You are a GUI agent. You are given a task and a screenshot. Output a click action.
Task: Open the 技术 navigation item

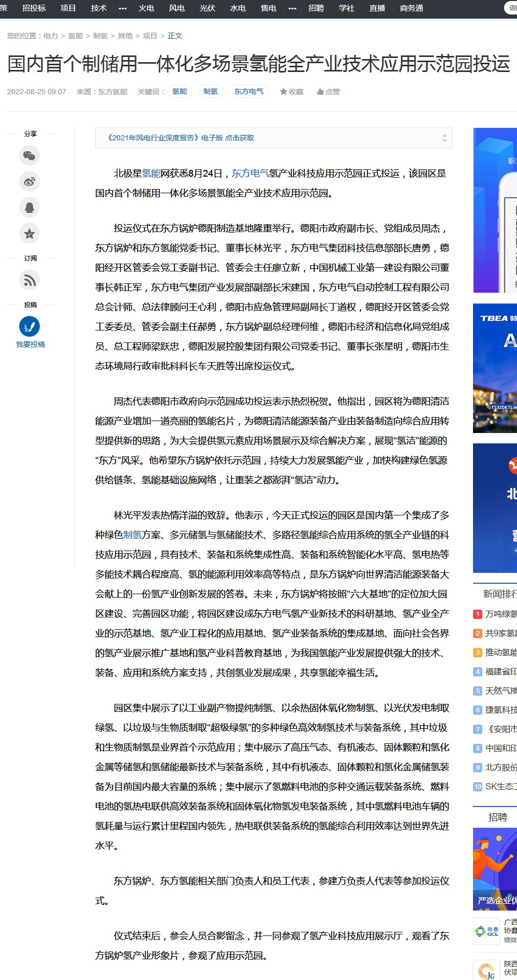(98, 8)
